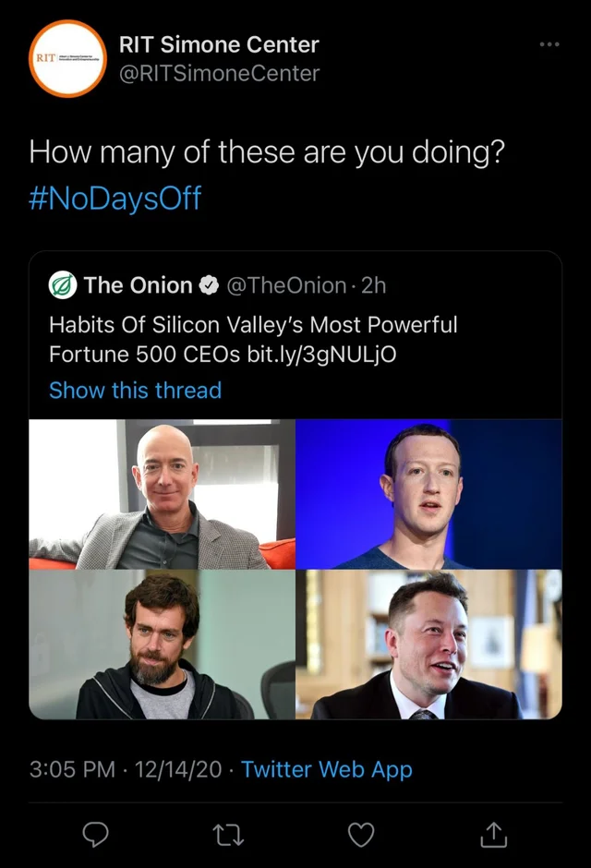The width and height of the screenshot is (591, 868).
Task: Open photo with the blue background
Action: click(x=428, y=494)
